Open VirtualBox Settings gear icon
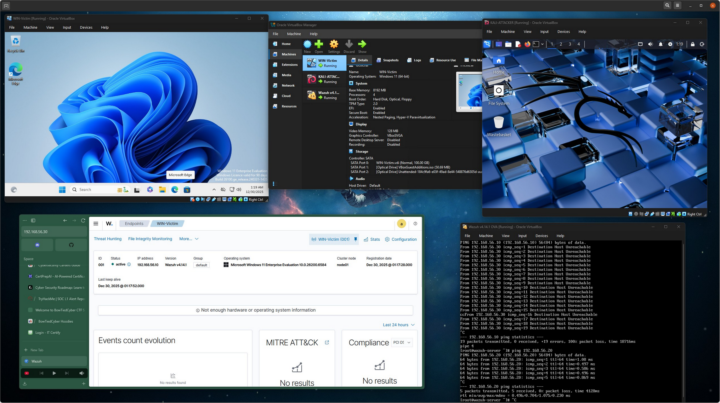Screen dimensions: 720x403 tap(333, 45)
